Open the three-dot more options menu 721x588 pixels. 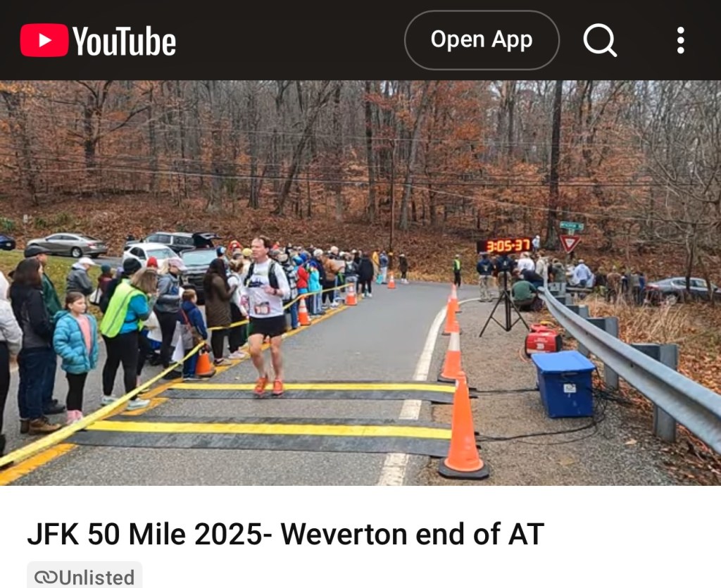coord(681,40)
